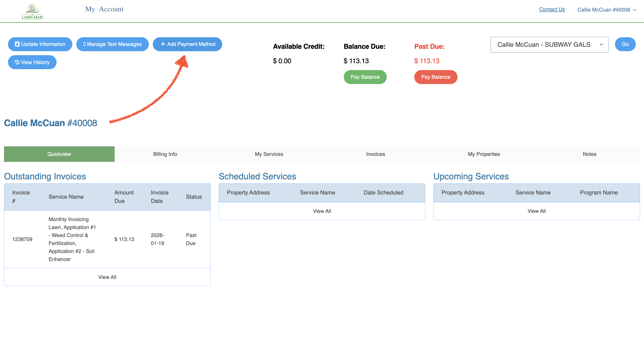
Task: Open the Callie McCuan - SUBWAY GALS dropdown
Action: 549,45
